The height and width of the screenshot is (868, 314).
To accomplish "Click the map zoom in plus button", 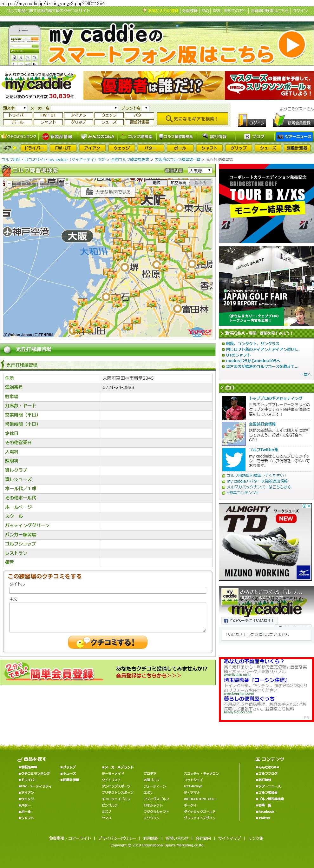I will [x=67, y=184].
